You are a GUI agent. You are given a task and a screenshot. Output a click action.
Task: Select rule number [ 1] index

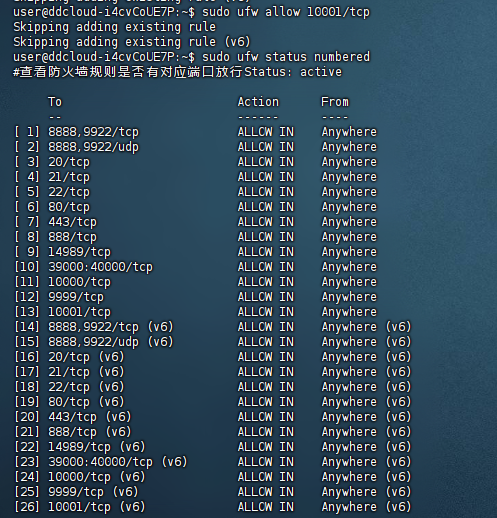click(27, 132)
